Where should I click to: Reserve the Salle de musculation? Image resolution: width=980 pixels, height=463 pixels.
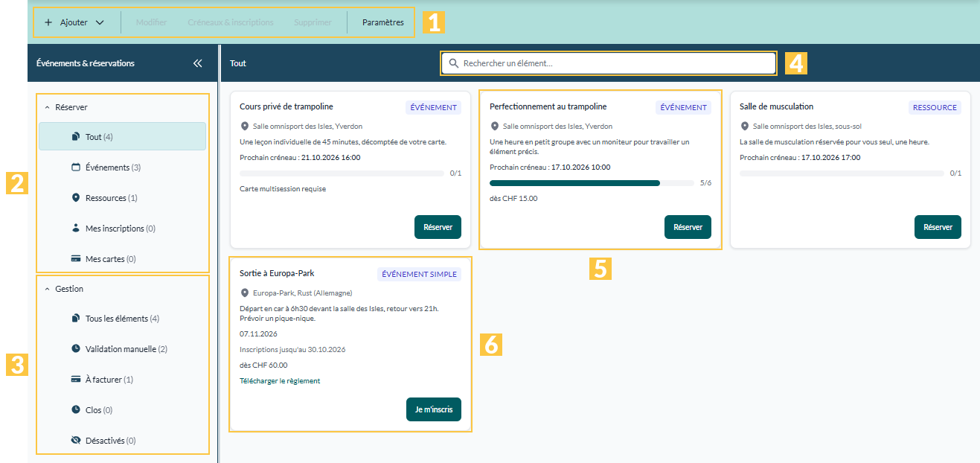938,227
